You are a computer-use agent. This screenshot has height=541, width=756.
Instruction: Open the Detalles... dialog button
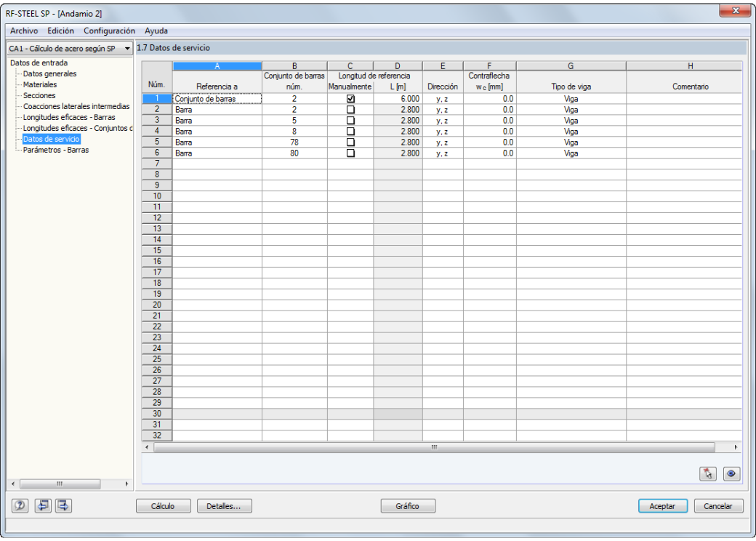(x=224, y=506)
